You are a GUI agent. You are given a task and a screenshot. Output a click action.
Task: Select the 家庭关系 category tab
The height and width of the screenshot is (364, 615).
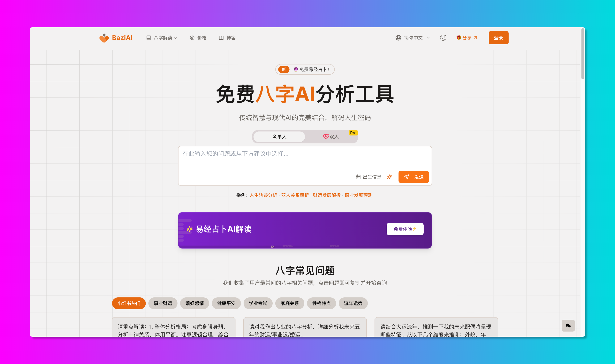click(x=290, y=303)
